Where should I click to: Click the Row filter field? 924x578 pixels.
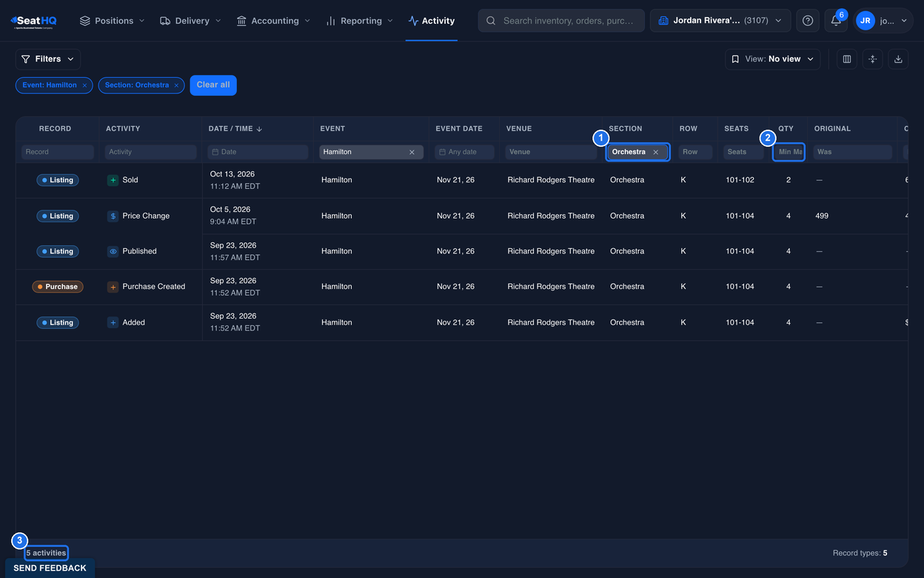coord(695,152)
